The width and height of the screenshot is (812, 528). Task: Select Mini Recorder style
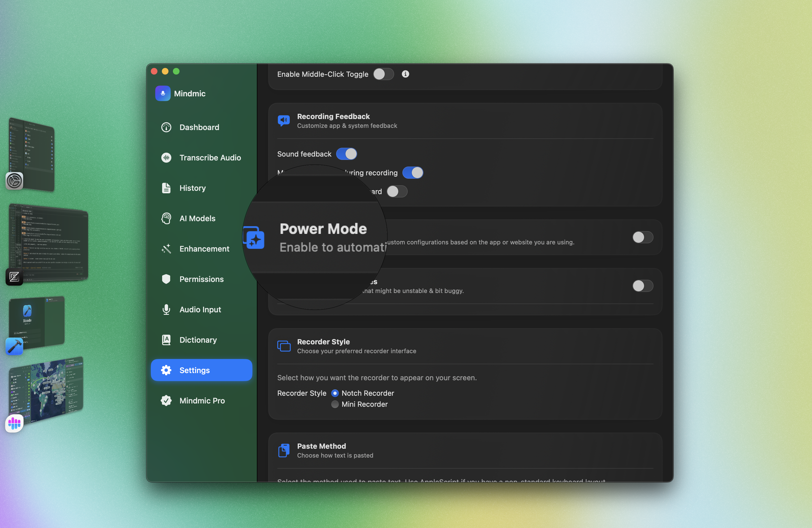point(335,404)
